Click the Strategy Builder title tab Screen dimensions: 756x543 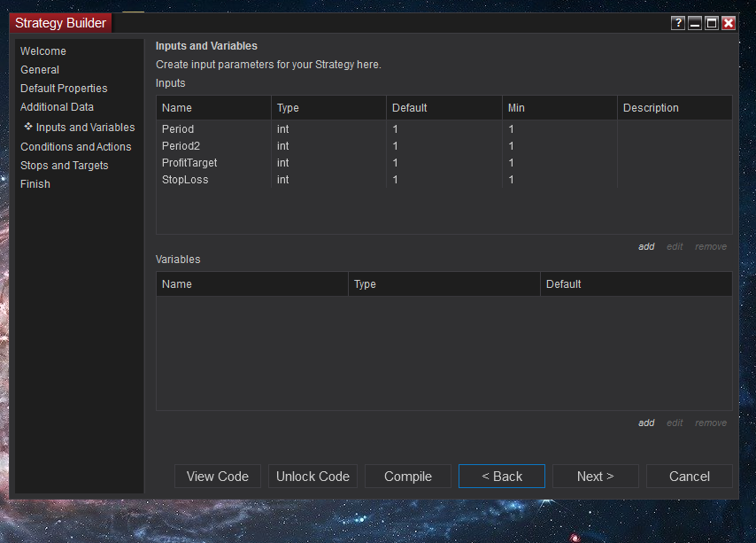pyautogui.click(x=60, y=23)
